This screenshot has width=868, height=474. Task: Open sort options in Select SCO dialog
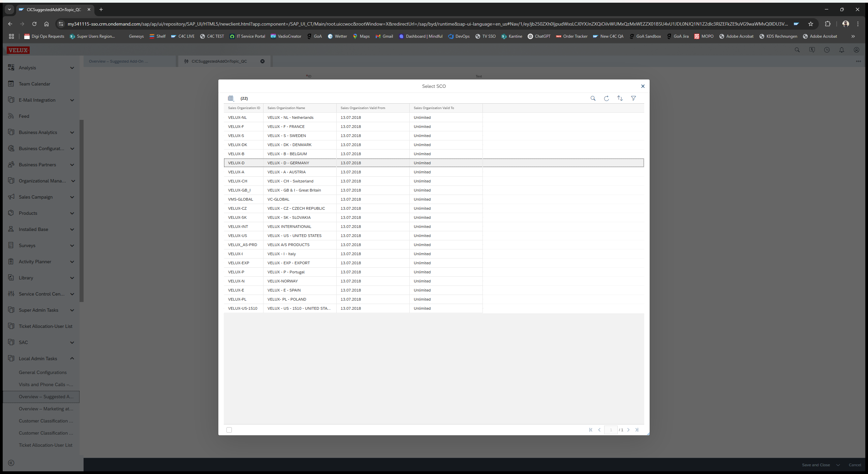(620, 98)
